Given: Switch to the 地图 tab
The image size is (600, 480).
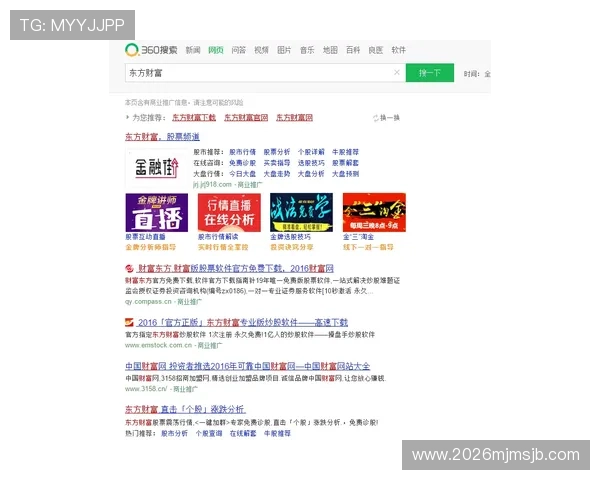Looking at the screenshot, I should [x=330, y=50].
